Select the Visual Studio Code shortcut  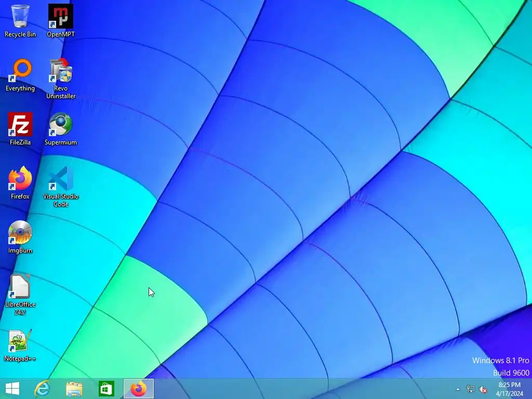[61, 187]
